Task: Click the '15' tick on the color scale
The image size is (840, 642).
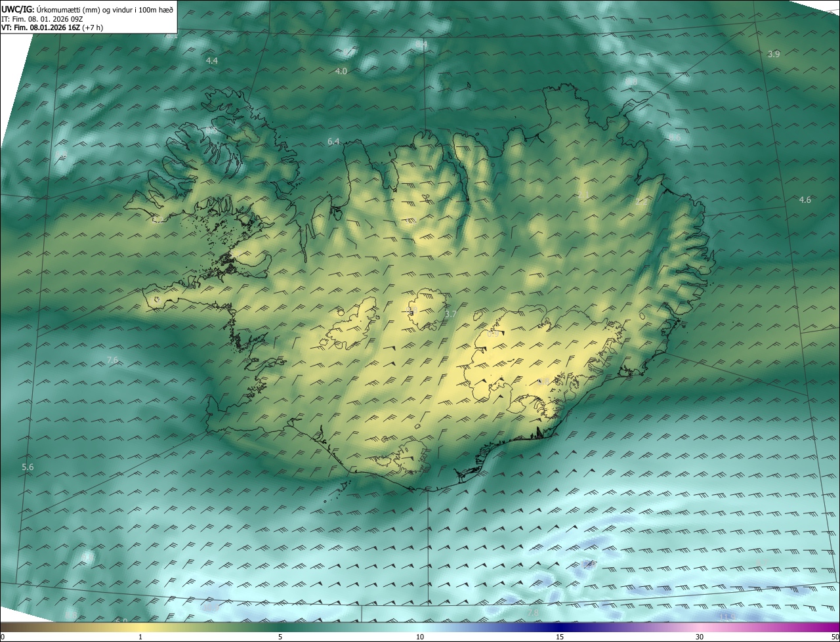Action: (560, 637)
